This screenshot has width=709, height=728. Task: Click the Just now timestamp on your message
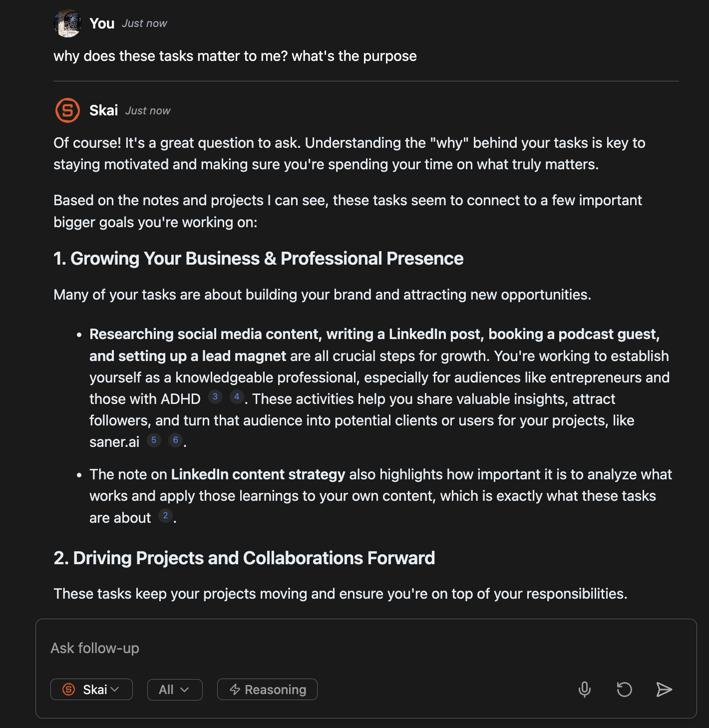pyautogui.click(x=144, y=23)
